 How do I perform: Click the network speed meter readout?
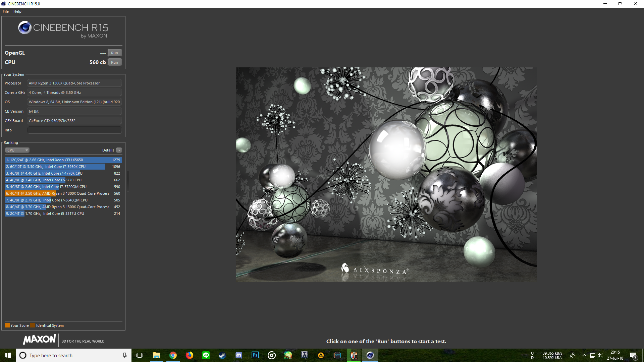pos(547,355)
